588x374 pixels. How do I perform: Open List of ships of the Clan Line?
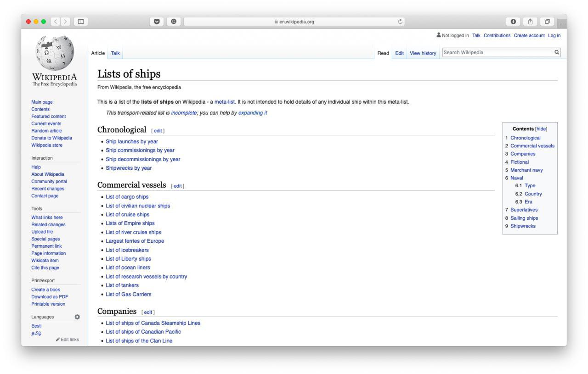(139, 341)
